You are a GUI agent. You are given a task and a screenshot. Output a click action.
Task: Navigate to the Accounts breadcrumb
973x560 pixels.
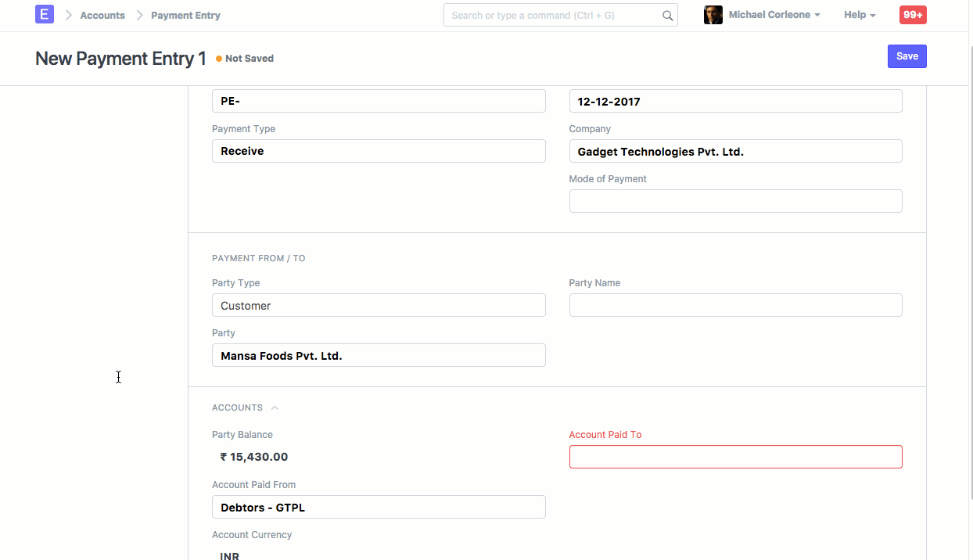(x=102, y=15)
